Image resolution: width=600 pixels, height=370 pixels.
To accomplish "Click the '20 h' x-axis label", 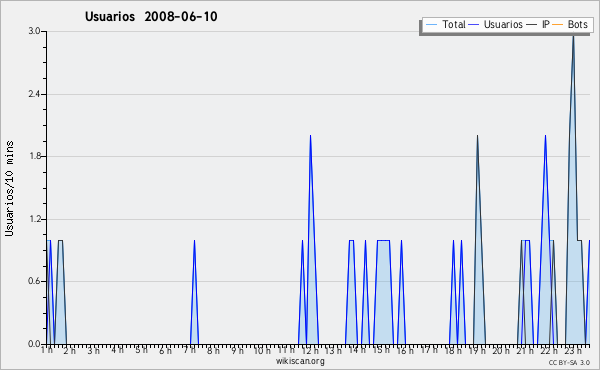I will (x=501, y=350).
